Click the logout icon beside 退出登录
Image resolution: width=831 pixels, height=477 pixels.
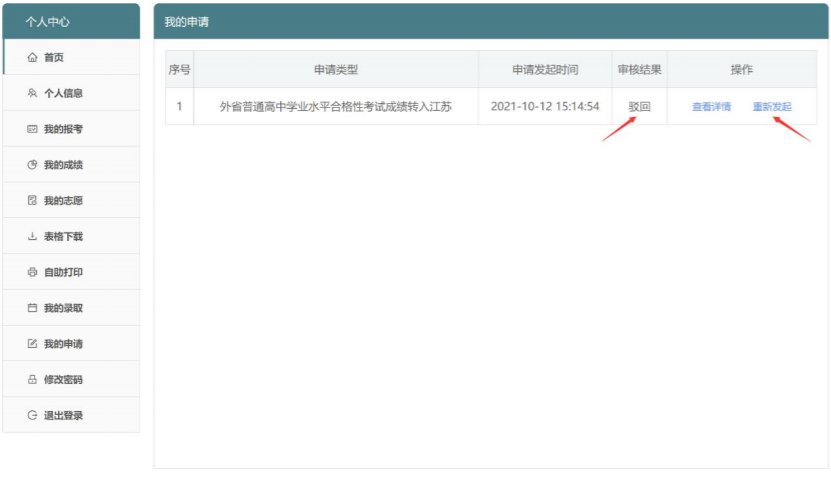click(32, 415)
